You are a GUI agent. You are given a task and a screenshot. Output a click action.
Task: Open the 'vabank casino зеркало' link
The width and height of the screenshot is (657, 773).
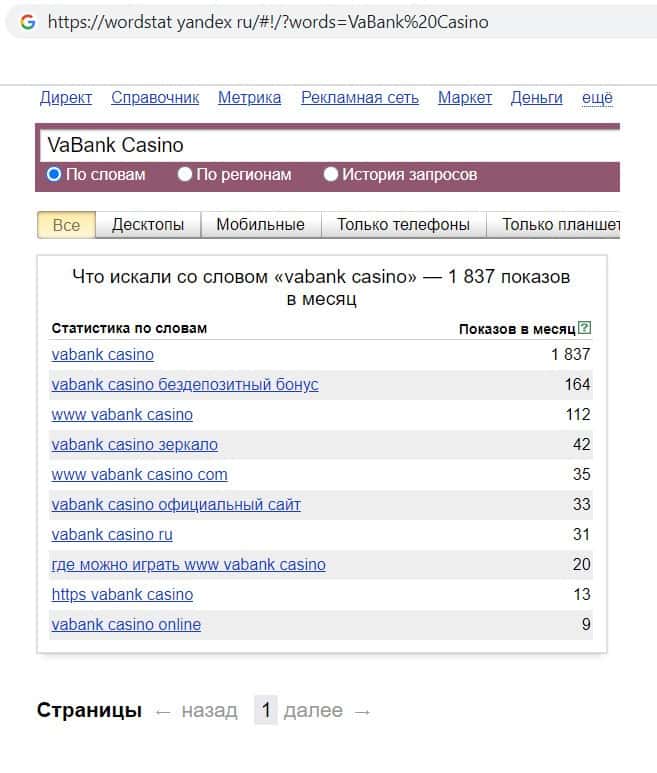click(x=135, y=445)
